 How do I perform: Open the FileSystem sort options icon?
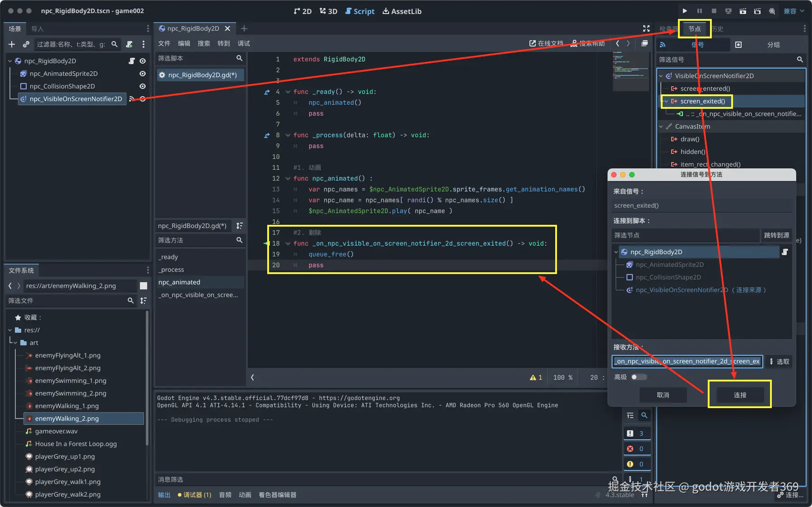144,301
